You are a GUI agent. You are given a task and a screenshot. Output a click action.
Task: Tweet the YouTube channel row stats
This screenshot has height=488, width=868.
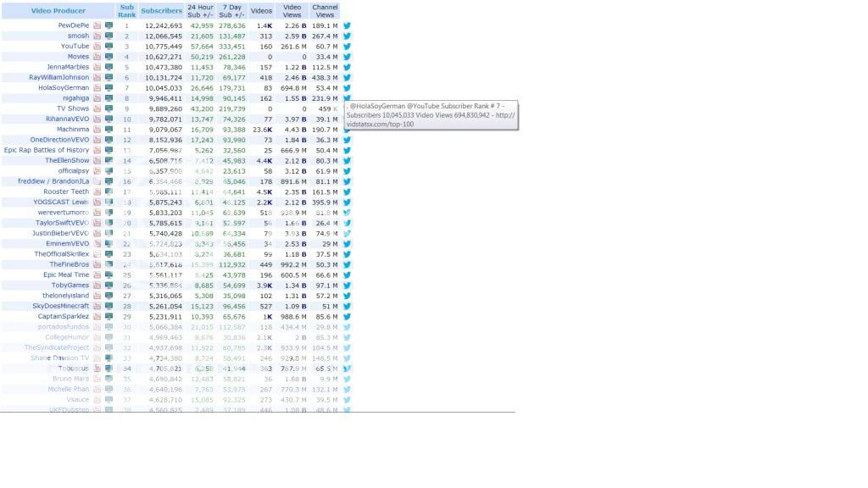347,47
